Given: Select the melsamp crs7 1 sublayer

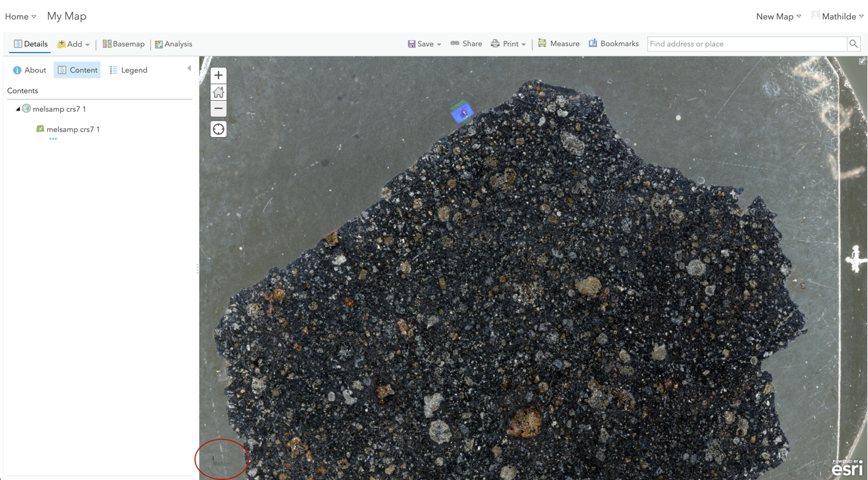Looking at the screenshot, I should 73,129.
